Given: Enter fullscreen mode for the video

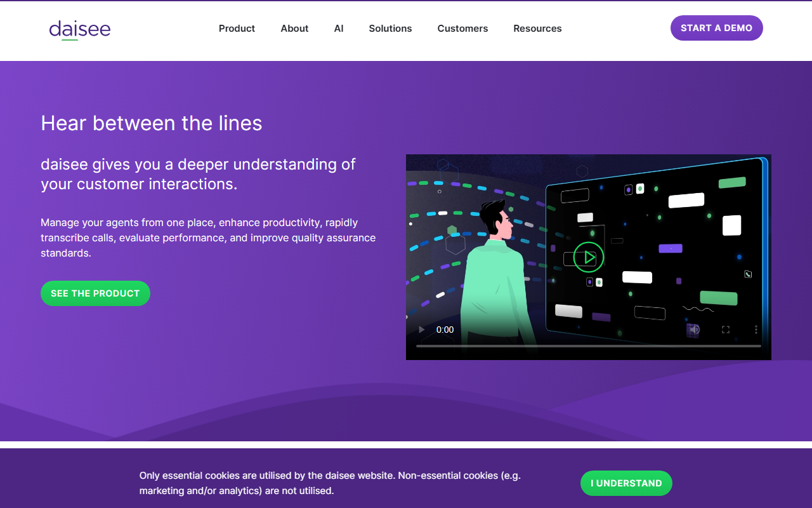Looking at the screenshot, I should pyautogui.click(x=726, y=330).
